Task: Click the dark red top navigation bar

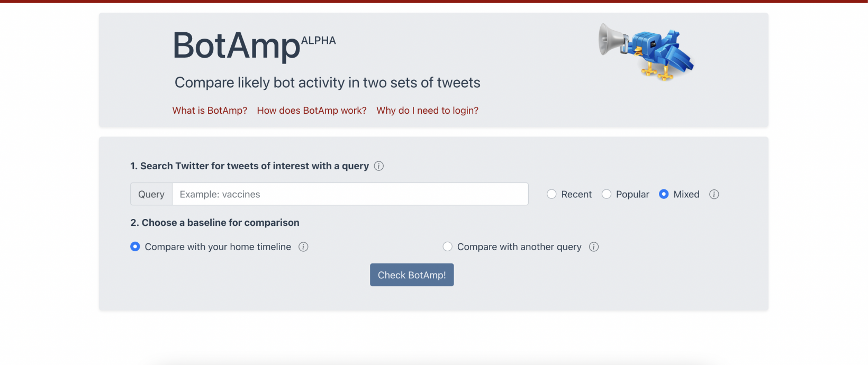Action: (x=434, y=2)
